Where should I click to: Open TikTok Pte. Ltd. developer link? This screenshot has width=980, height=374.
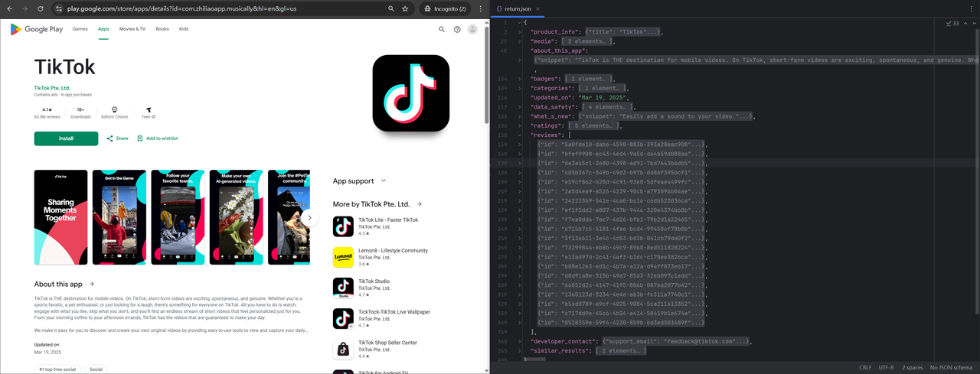[52, 88]
